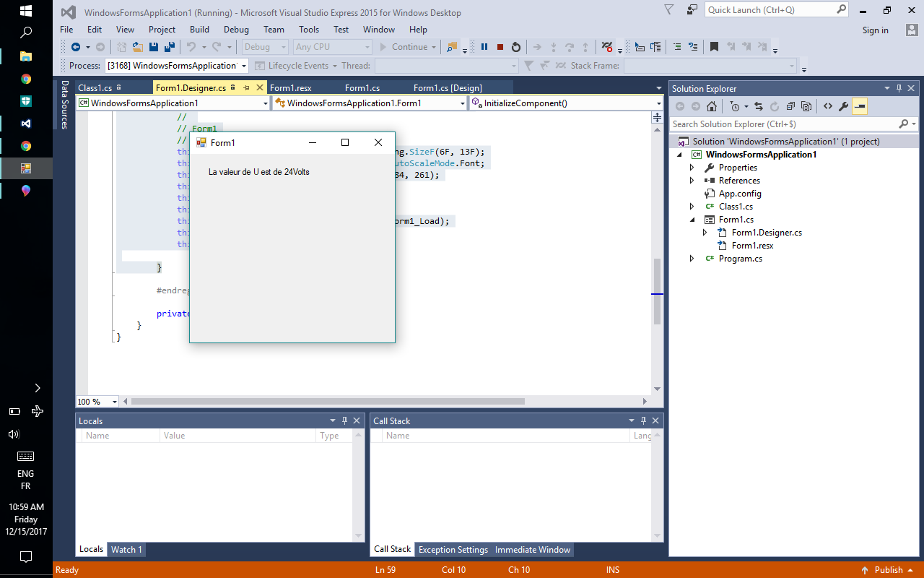This screenshot has width=924, height=578.
Task: Switch to the Form1.cs [Design] tab
Action: point(448,88)
